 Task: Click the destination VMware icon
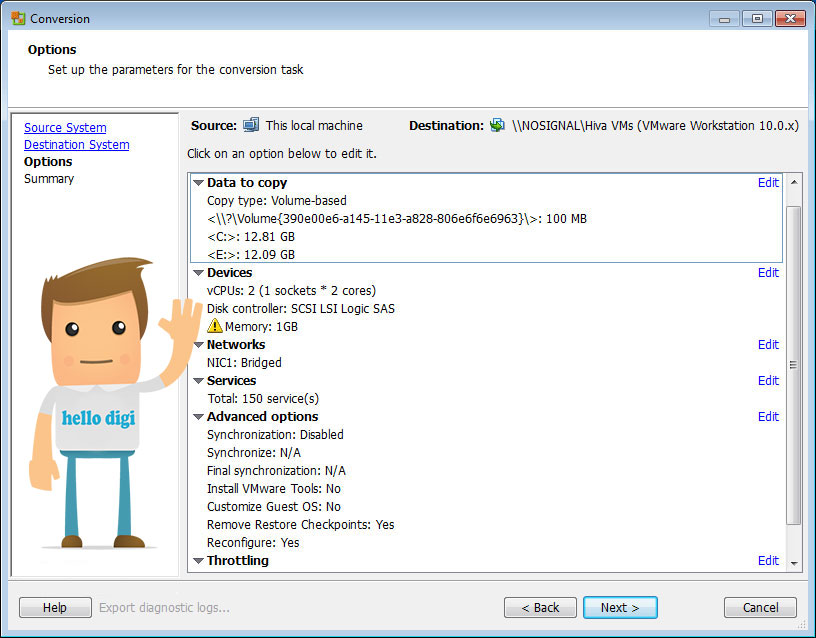[498, 125]
